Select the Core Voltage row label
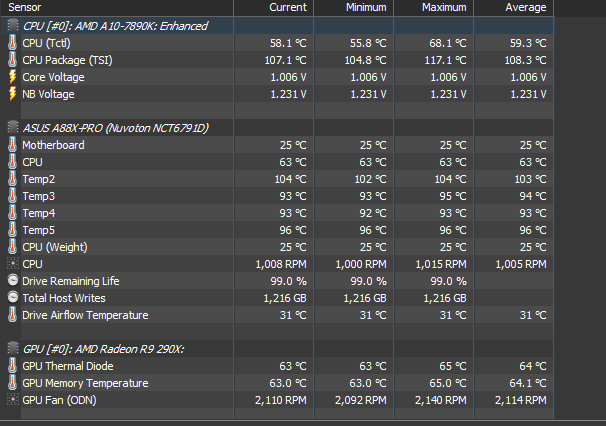Image resolution: width=606 pixels, height=426 pixels. tap(53, 77)
